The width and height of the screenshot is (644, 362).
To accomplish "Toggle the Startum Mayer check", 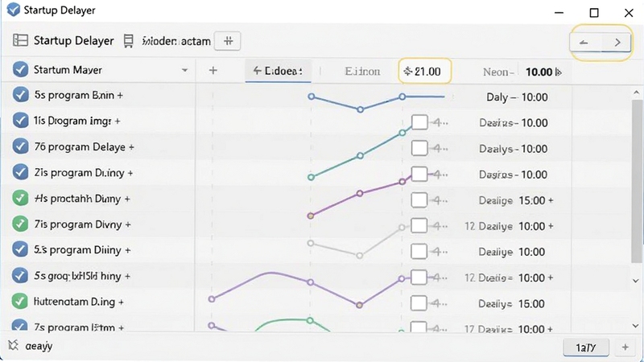I will click(x=20, y=69).
